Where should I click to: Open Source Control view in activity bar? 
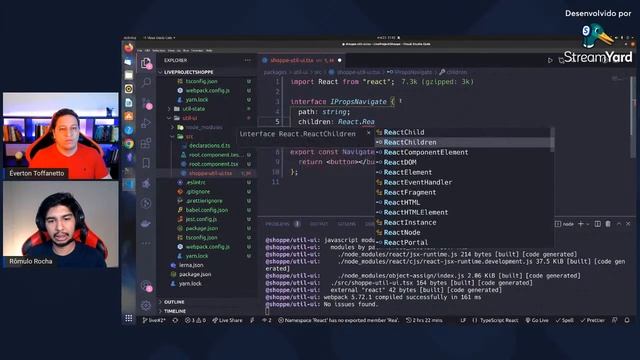(146, 103)
